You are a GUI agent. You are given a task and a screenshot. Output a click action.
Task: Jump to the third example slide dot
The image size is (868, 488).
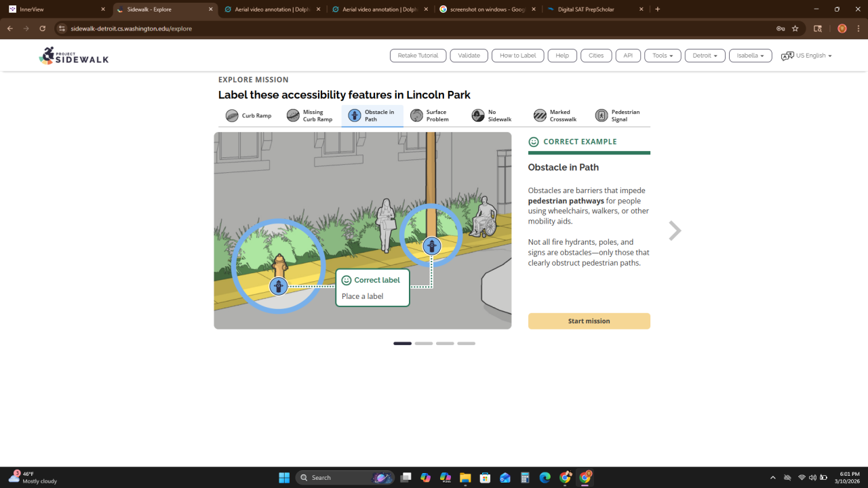click(445, 344)
